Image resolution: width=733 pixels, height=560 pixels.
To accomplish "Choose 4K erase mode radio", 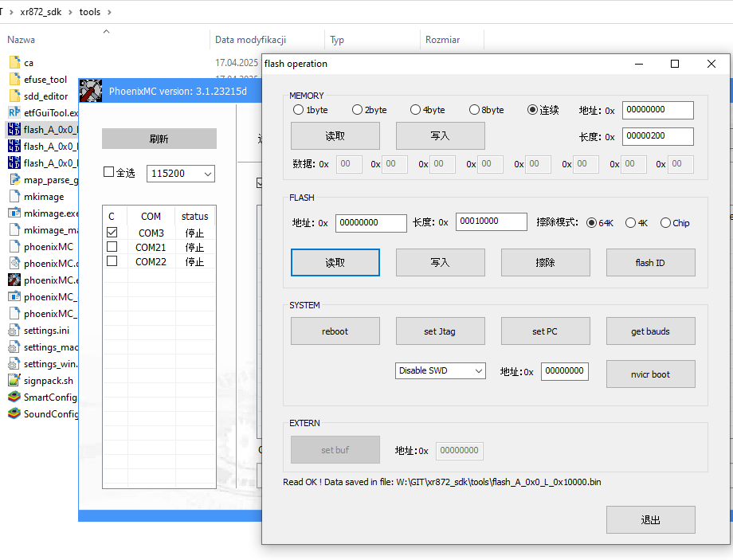I will click(631, 223).
